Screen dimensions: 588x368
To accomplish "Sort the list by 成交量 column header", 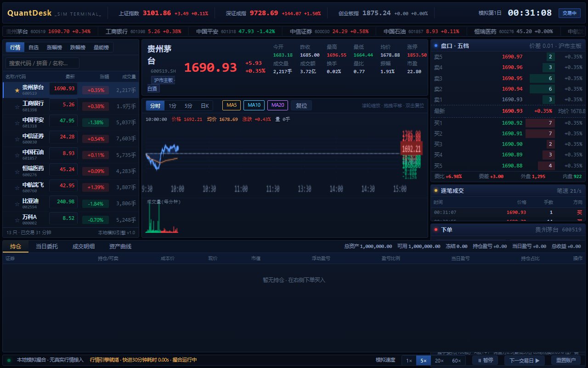I will point(129,76).
